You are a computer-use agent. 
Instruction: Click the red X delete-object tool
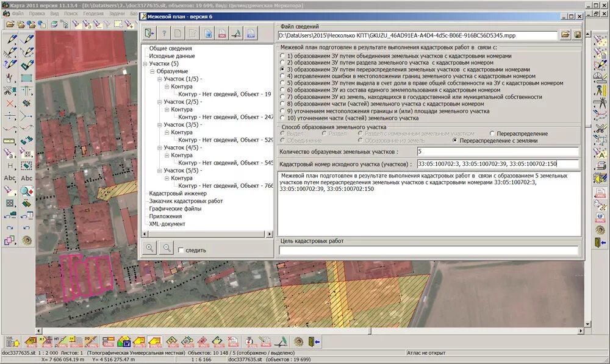10,104
